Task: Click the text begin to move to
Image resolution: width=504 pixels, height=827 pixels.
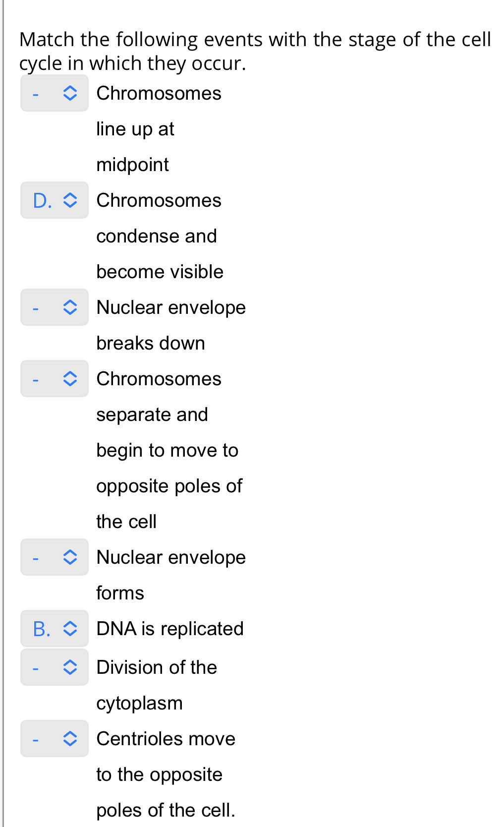Action: click(167, 450)
